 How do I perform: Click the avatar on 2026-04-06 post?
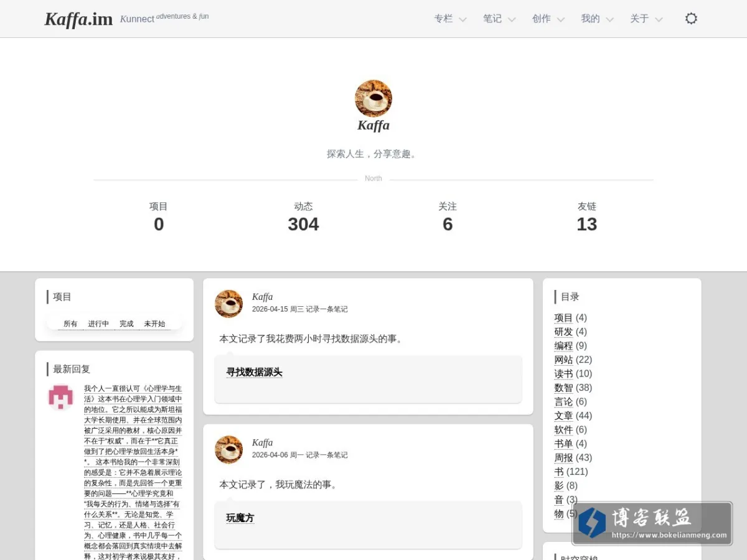pyautogui.click(x=228, y=449)
